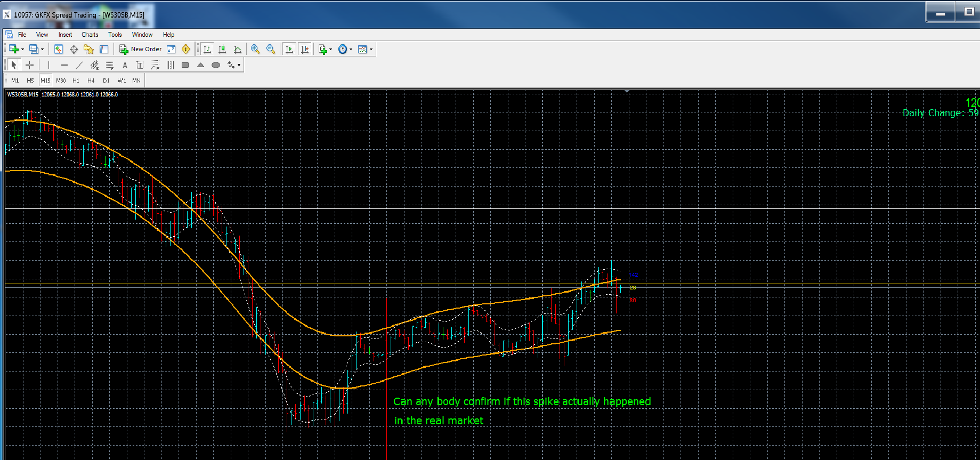This screenshot has width=980, height=460.
Task: Open the View menu
Action: pyautogui.click(x=42, y=35)
